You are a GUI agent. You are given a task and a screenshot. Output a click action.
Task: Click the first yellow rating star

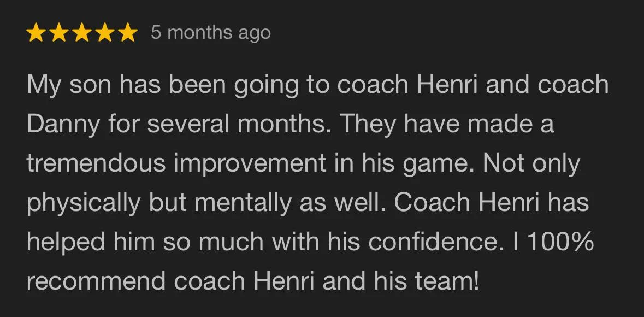click(x=36, y=33)
